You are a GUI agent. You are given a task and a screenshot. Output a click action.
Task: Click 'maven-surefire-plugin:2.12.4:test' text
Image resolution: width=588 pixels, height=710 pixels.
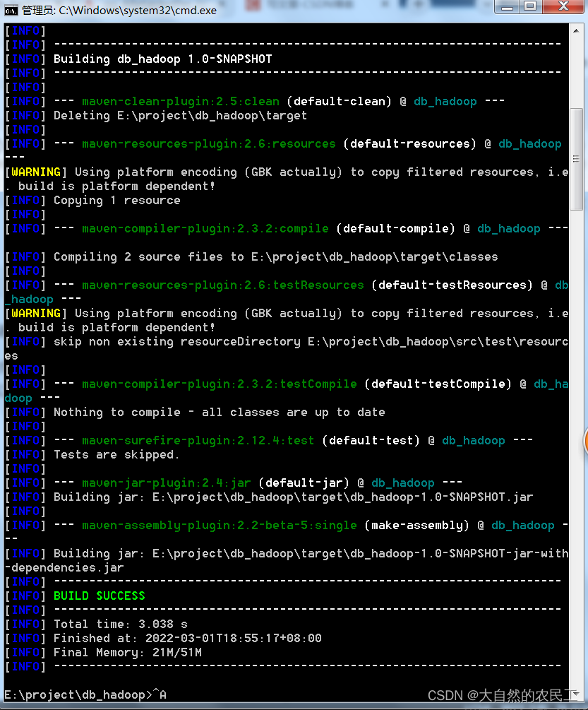point(198,441)
